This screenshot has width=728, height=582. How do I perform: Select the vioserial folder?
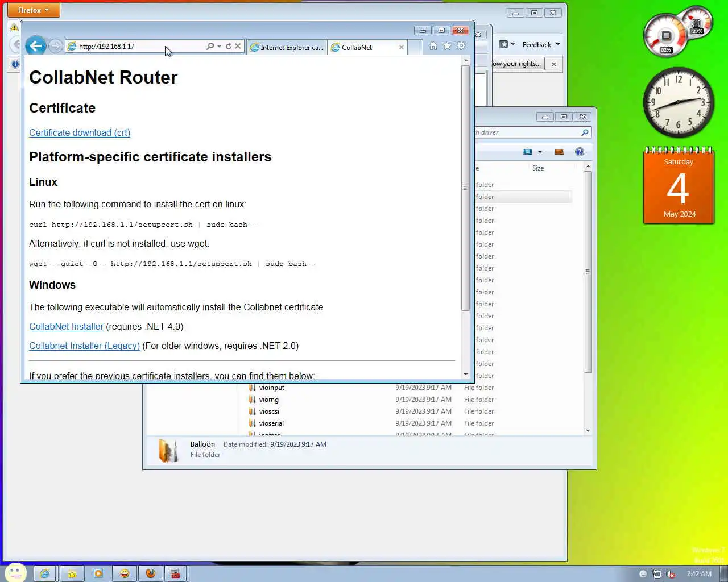pos(271,423)
